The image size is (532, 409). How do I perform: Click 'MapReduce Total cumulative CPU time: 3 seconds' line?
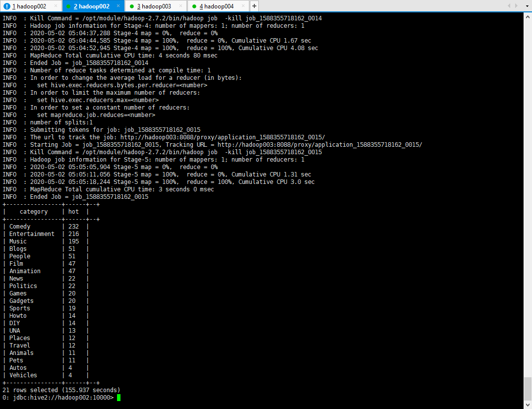pyautogui.click(x=108, y=189)
